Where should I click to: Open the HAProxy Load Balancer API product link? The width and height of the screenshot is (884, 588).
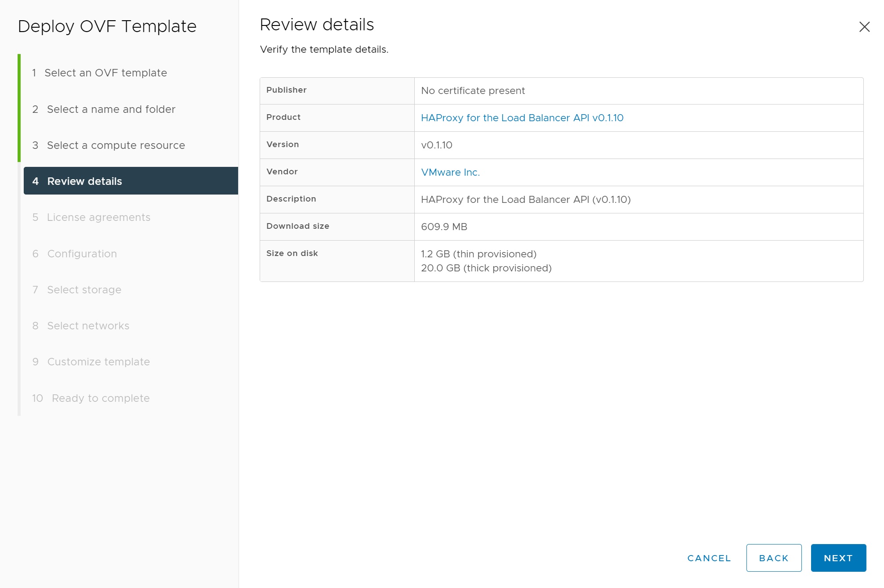coord(522,118)
